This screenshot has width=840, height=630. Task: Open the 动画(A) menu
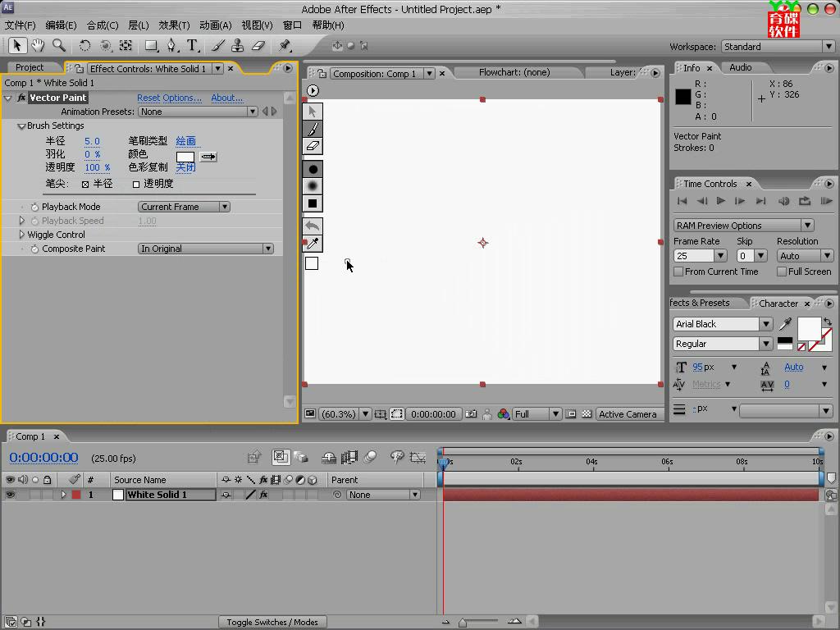[x=216, y=25]
